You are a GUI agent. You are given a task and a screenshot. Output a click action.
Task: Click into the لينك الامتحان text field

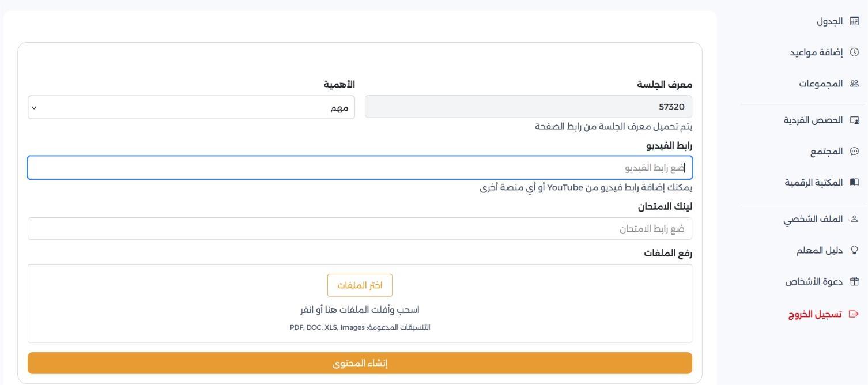coord(360,229)
